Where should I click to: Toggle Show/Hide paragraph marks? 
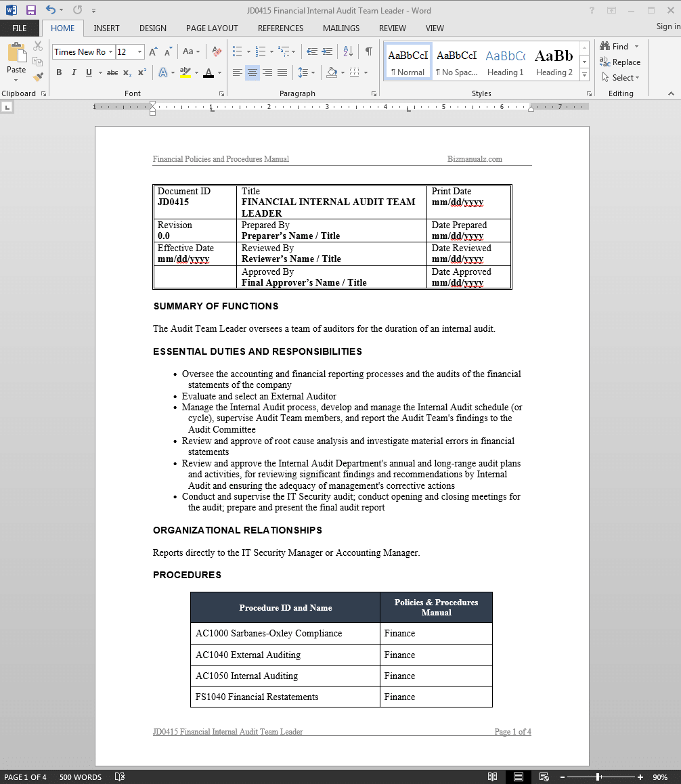click(x=368, y=51)
